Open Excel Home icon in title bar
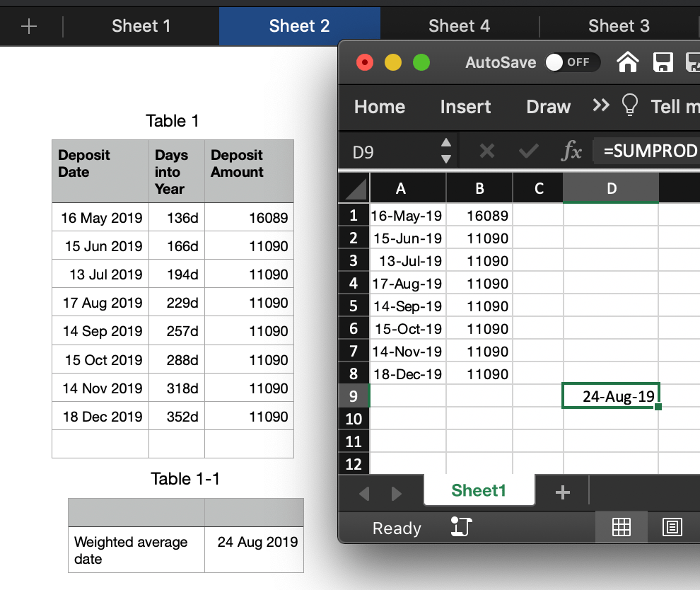Image resolution: width=700 pixels, height=590 pixels. pyautogui.click(x=628, y=62)
